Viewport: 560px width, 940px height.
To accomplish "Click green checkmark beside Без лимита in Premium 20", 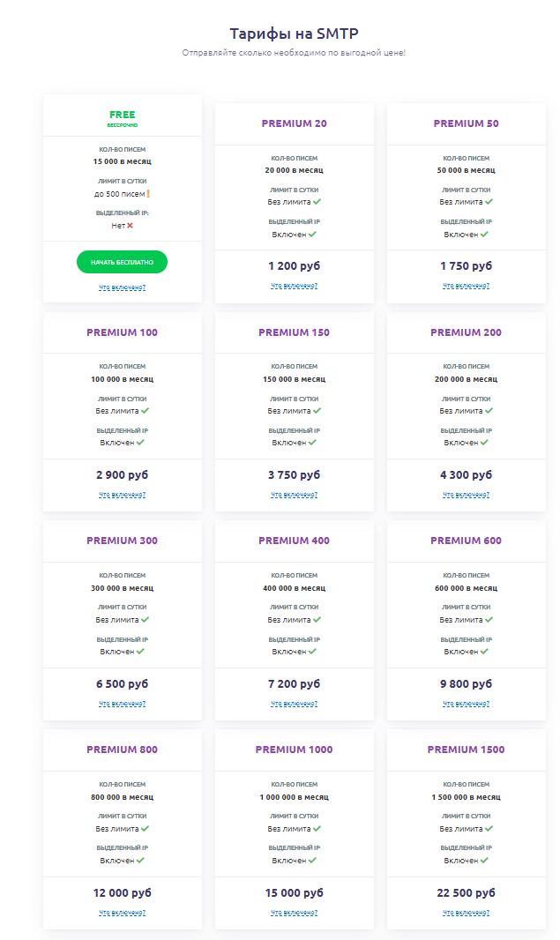I will click(x=317, y=202).
